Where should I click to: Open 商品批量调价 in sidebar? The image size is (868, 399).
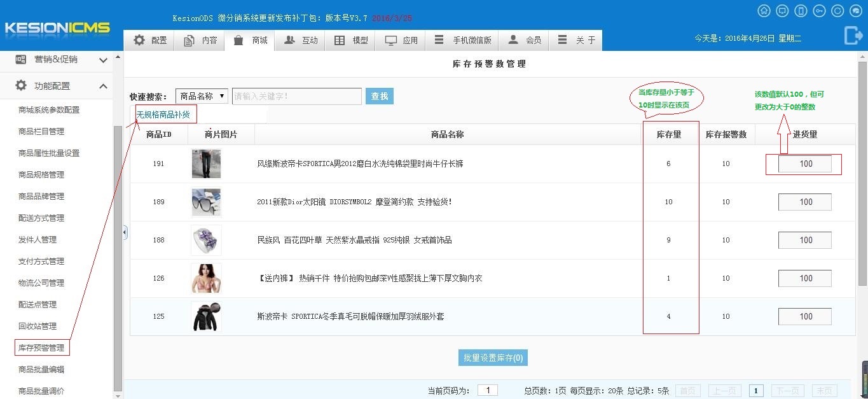point(41,391)
